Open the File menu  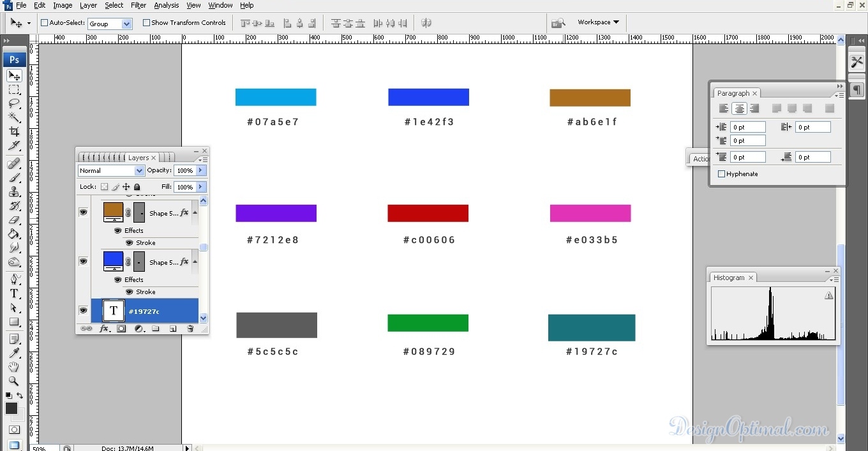[21, 5]
